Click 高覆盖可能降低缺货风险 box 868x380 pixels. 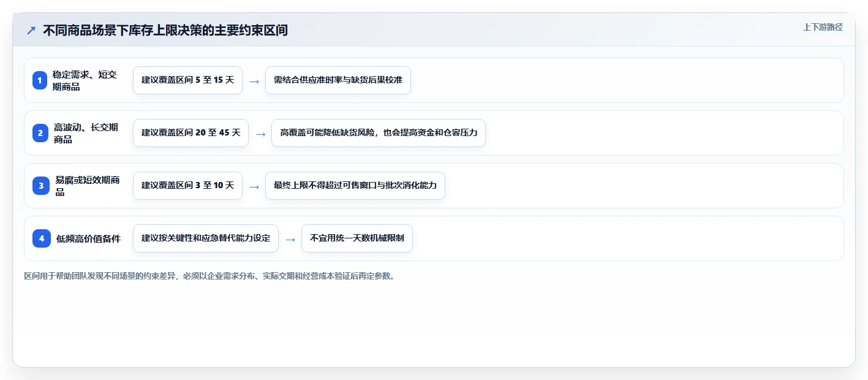click(379, 133)
